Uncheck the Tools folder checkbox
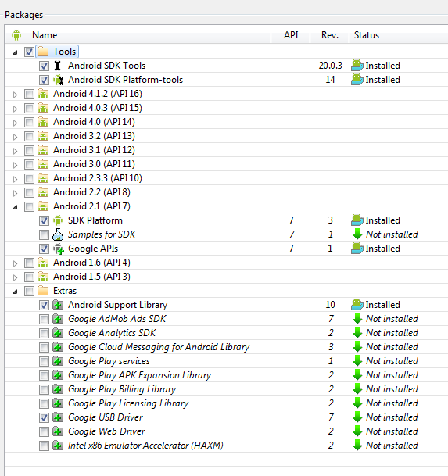 coord(29,52)
